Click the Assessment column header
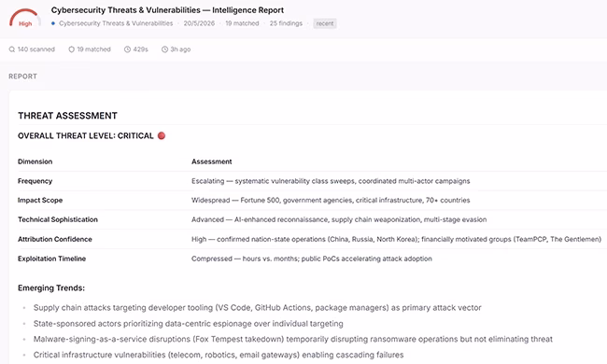The width and height of the screenshot is (607, 364). pos(211,161)
